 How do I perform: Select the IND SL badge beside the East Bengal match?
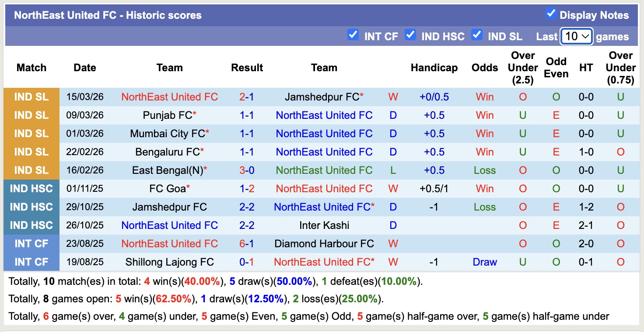[x=31, y=170]
